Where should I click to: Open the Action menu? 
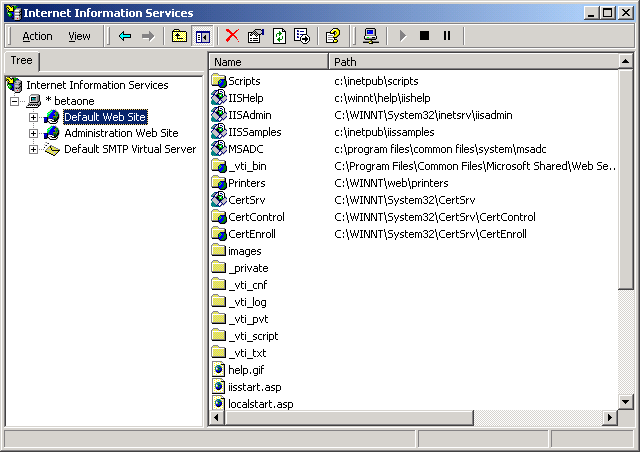[x=37, y=36]
